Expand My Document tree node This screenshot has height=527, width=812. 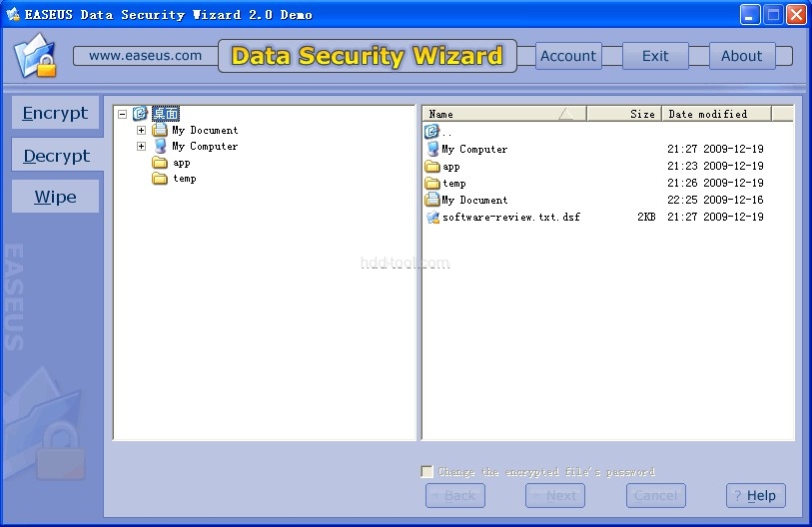click(x=141, y=130)
